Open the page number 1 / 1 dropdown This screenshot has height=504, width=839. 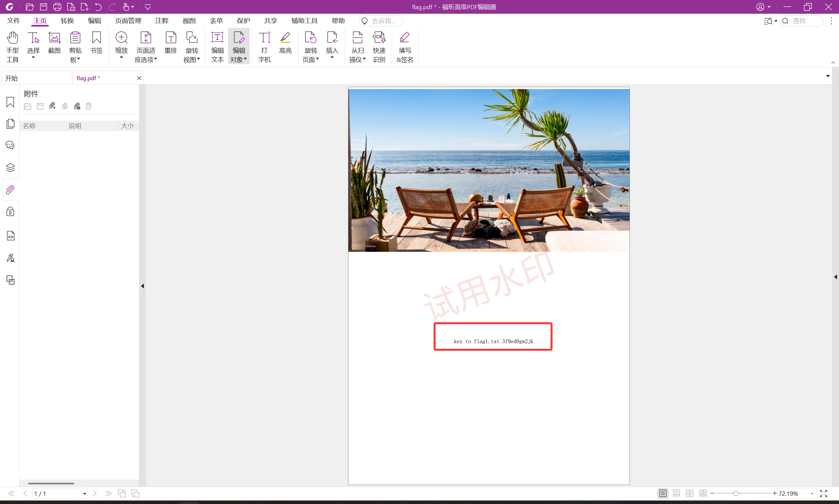(x=84, y=494)
